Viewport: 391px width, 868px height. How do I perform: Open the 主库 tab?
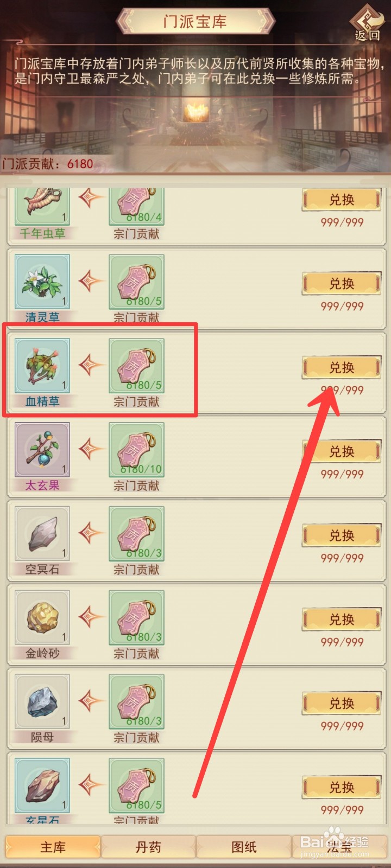pyautogui.click(x=53, y=847)
